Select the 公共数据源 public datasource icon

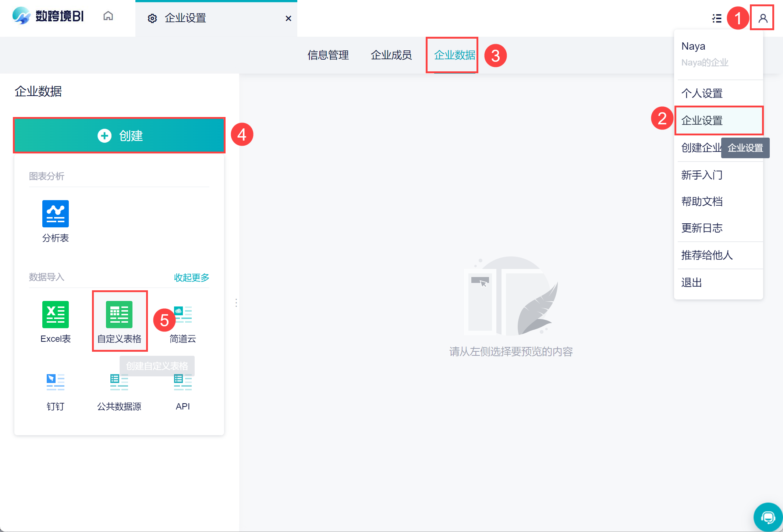tap(119, 382)
